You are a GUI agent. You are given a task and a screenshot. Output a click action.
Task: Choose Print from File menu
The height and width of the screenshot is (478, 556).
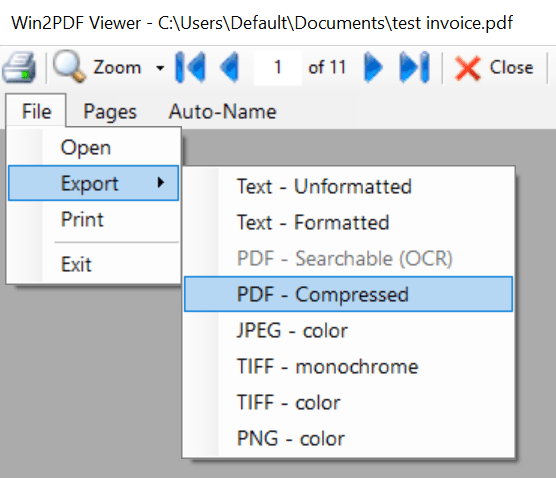pyautogui.click(x=94, y=219)
